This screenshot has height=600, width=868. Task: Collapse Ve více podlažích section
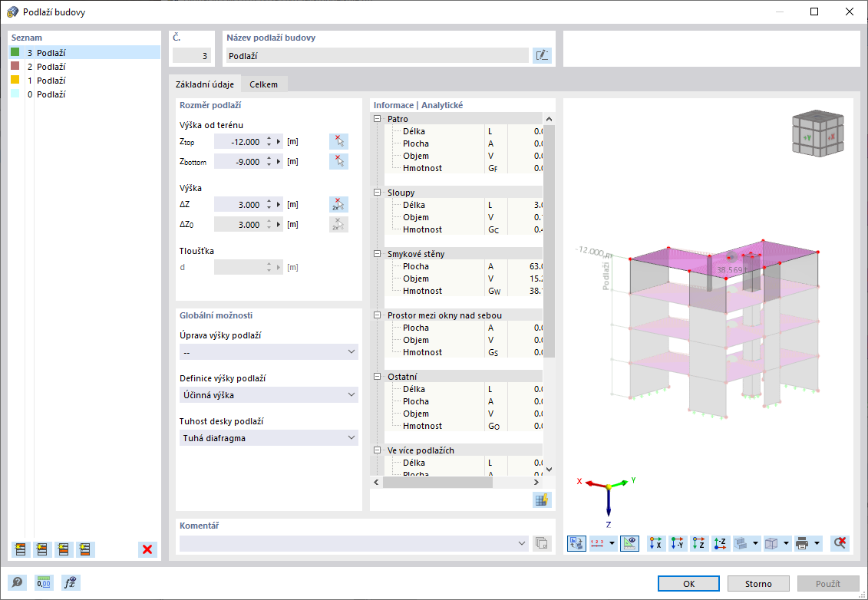(x=378, y=450)
